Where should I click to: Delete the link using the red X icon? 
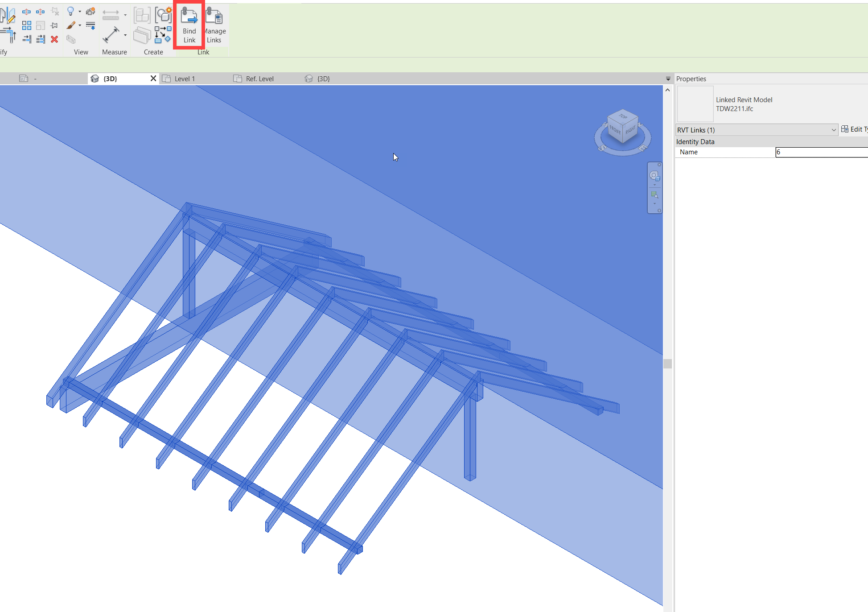[54, 39]
